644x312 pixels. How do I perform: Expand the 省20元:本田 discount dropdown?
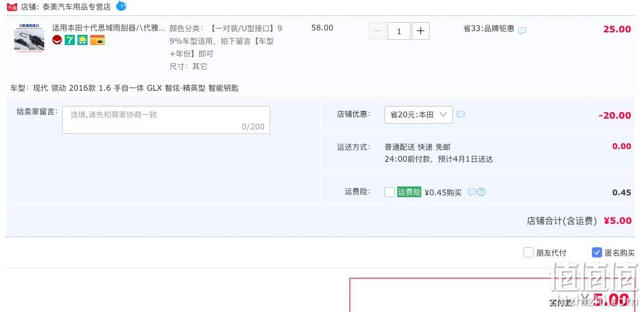(419, 115)
